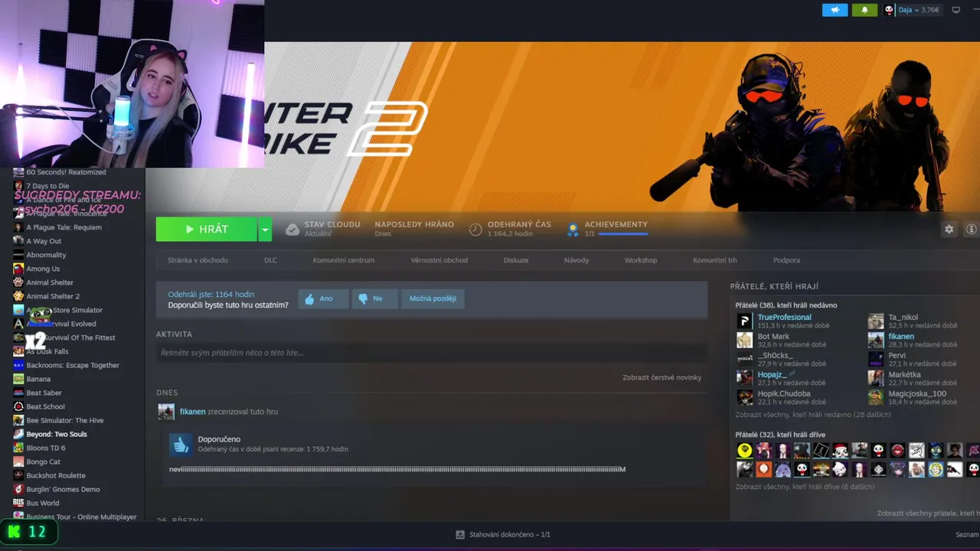
Task: Select Animal Shelter 2 in library
Action: point(53,296)
